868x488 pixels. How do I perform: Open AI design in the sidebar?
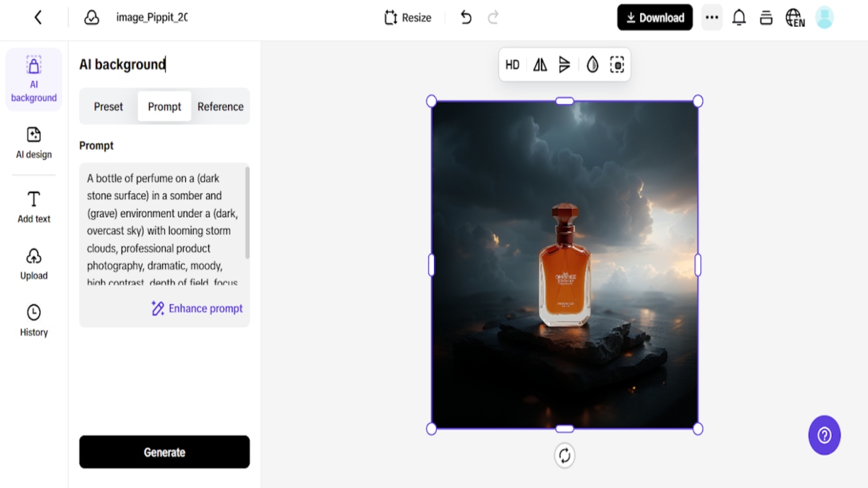(x=34, y=142)
